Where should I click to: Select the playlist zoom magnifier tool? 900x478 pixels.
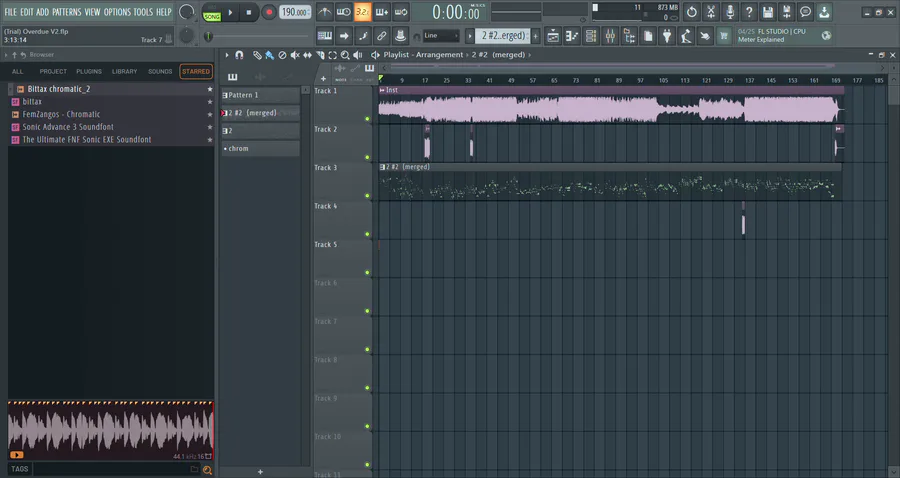345,55
